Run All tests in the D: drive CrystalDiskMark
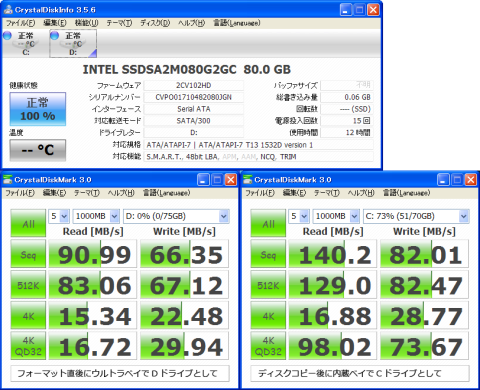This screenshot has height=390, width=480. [28, 223]
